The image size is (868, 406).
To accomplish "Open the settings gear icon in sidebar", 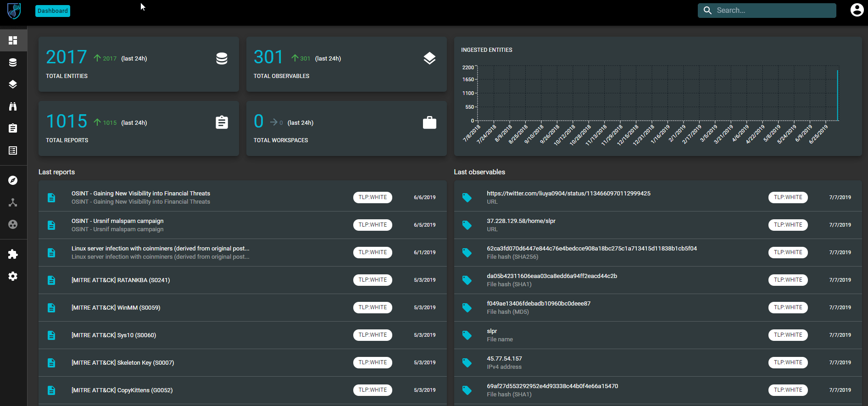I will (x=13, y=276).
